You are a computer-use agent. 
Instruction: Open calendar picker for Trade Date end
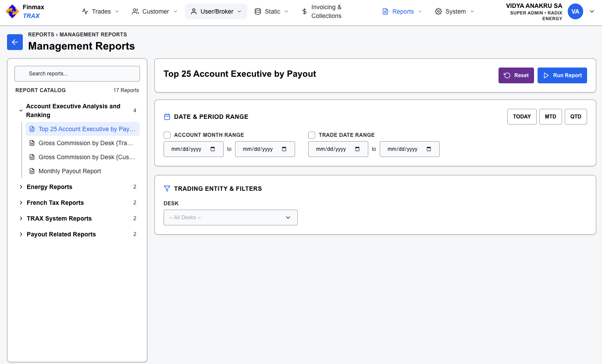[x=429, y=149]
